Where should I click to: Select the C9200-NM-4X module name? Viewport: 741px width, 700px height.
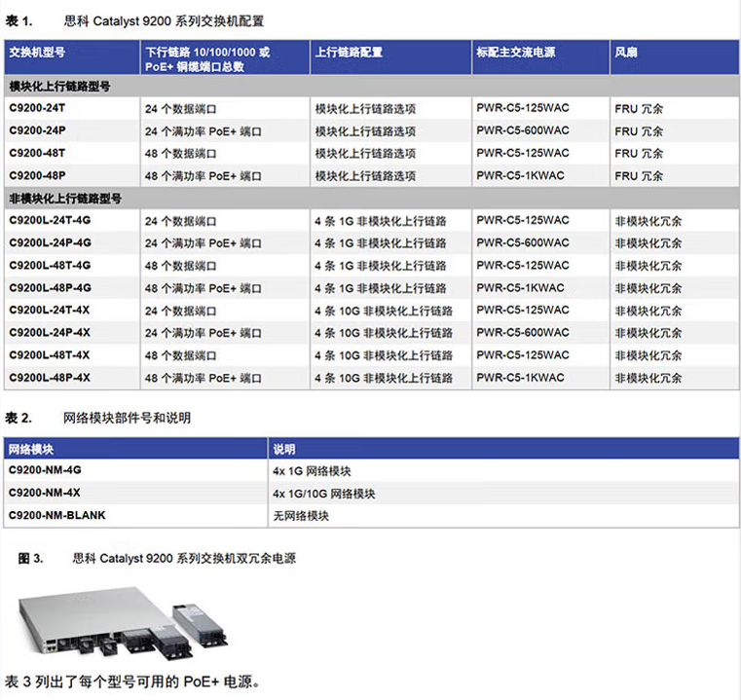[44, 493]
